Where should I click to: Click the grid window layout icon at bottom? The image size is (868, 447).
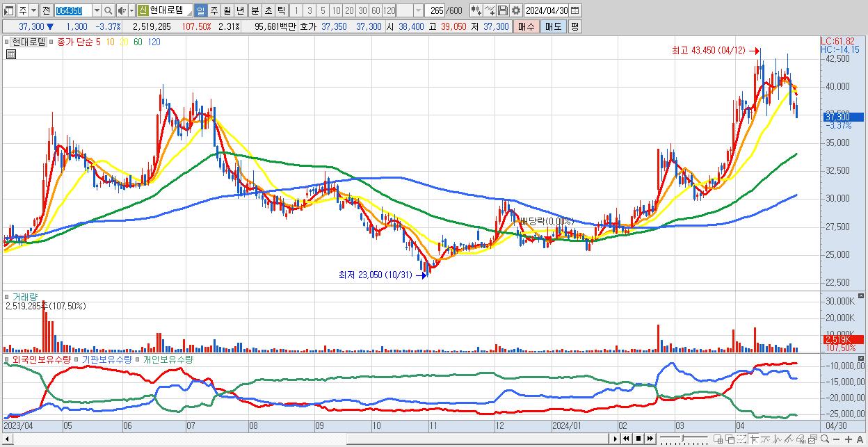tap(718, 439)
